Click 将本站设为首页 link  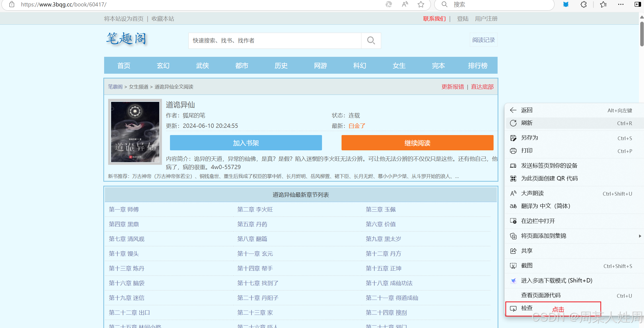[124, 18]
